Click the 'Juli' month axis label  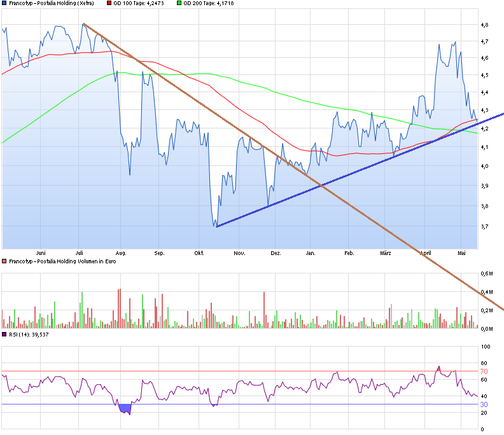click(79, 253)
